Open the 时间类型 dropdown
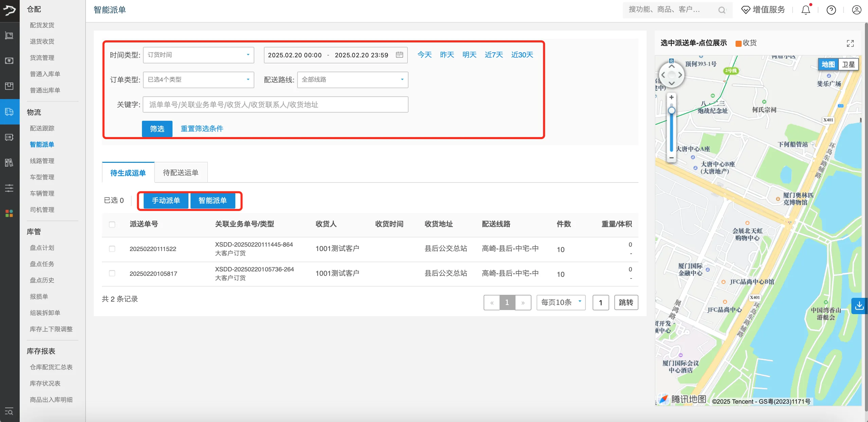 (x=198, y=55)
